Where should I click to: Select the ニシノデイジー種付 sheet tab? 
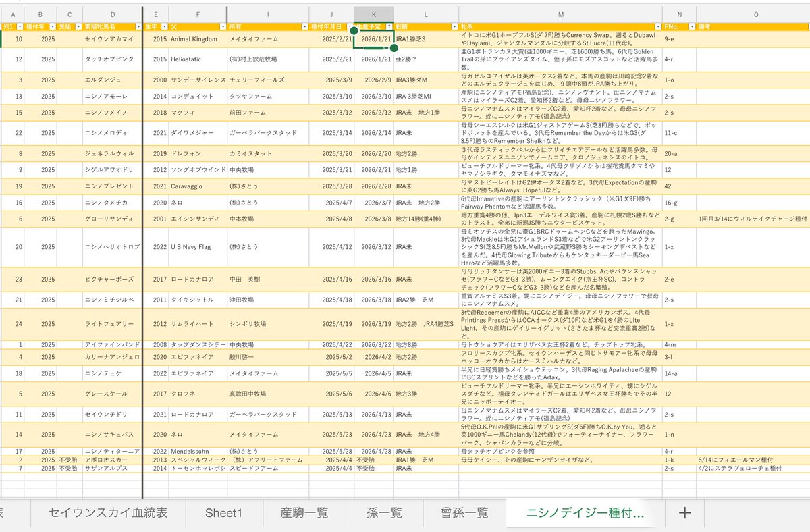point(585,513)
